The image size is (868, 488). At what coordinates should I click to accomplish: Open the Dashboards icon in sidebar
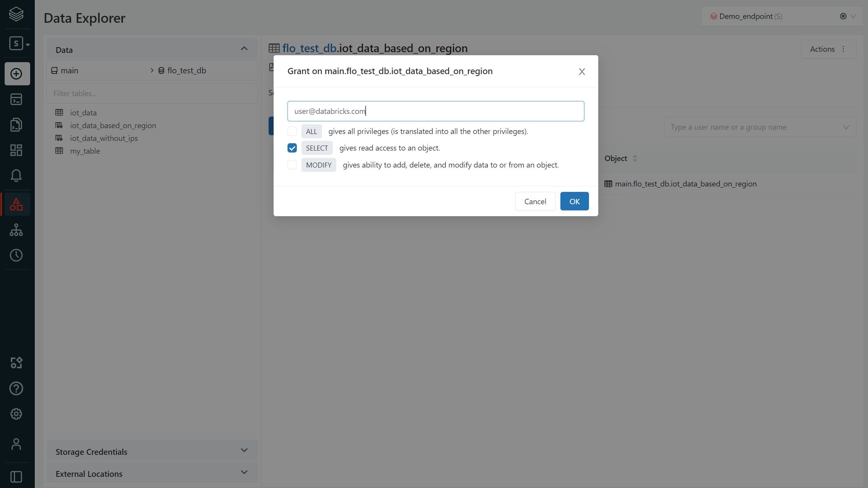(x=16, y=150)
